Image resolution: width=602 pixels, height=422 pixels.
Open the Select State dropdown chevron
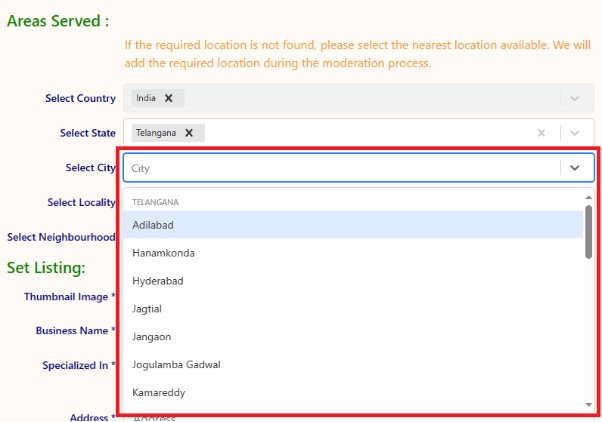[x=574, y=133]
